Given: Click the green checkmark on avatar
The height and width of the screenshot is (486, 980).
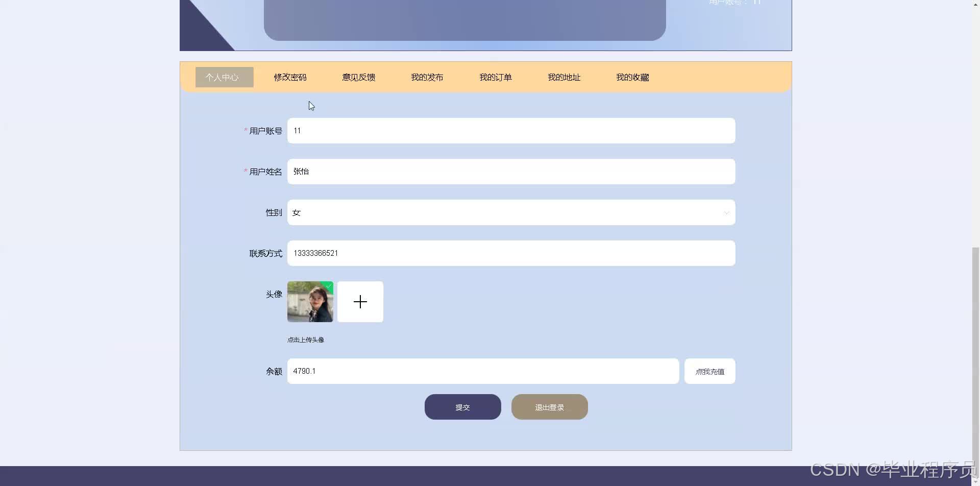Looking at the screenshot, I should coord(329,286).
